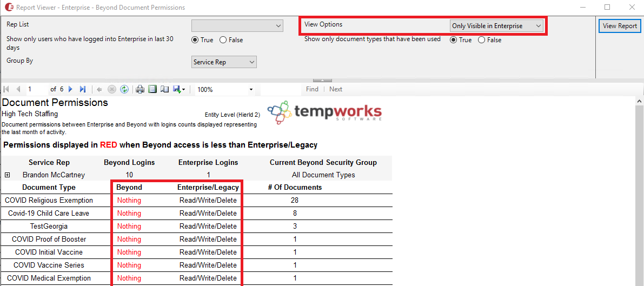Click the 28 documents count

[294, 201]
